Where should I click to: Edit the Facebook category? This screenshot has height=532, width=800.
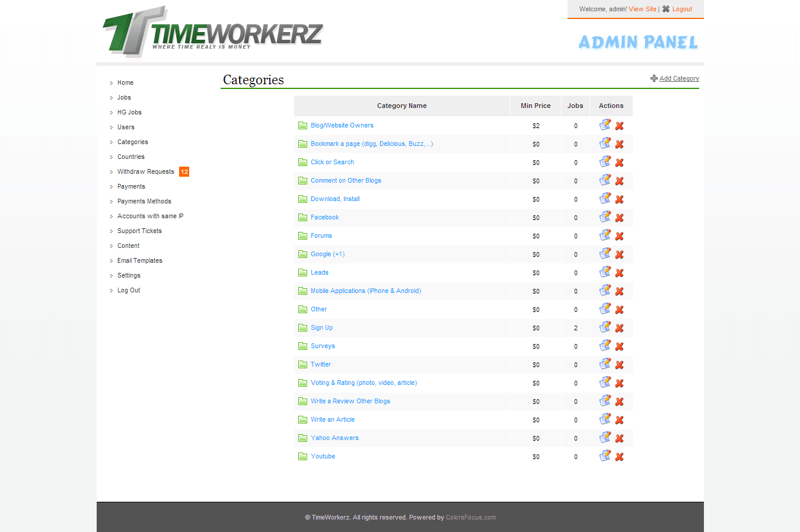click(x=605, y=217)
